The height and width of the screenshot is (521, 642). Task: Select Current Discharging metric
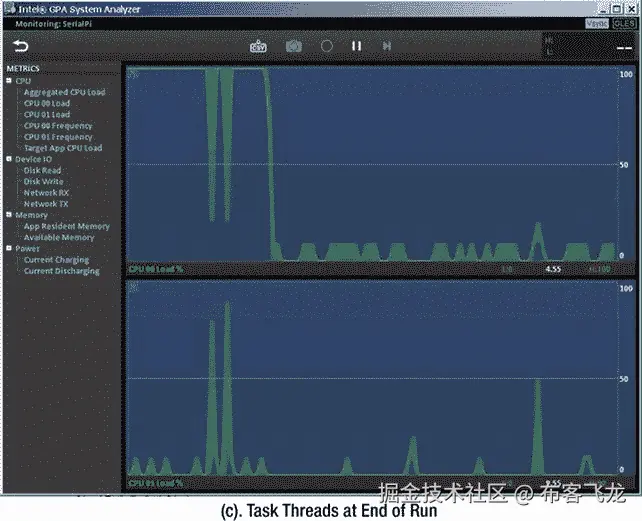coord(61,271)
